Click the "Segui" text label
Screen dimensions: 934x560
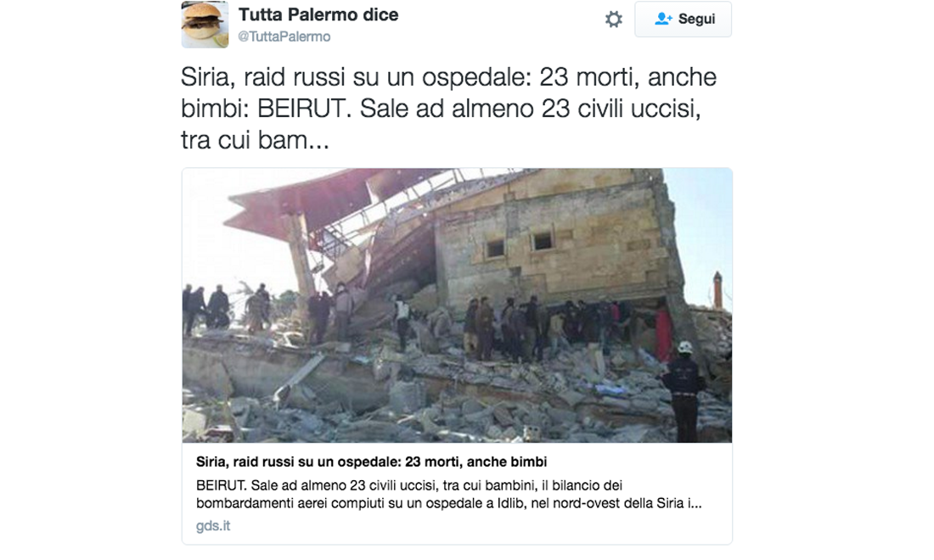(x=696, y=19)
